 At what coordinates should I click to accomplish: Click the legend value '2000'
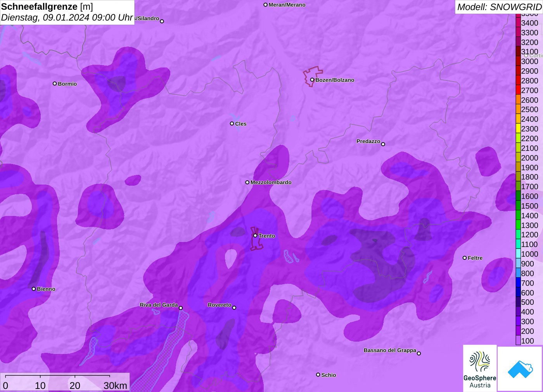(530, 158)
